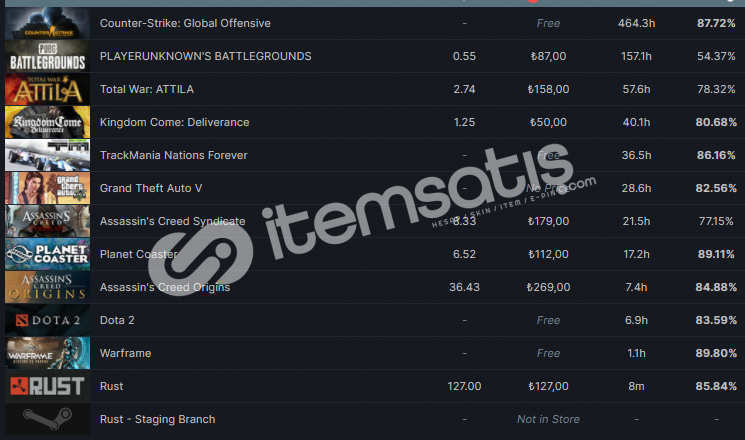Click the ₺269,00 price of Assassin's Creed Origins

pos(548,287)
